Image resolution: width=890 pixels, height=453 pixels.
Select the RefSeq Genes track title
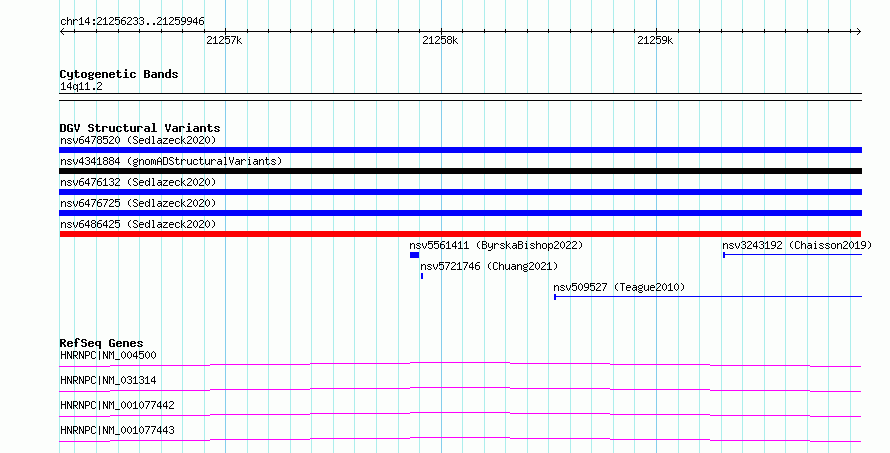coord(101,343)
